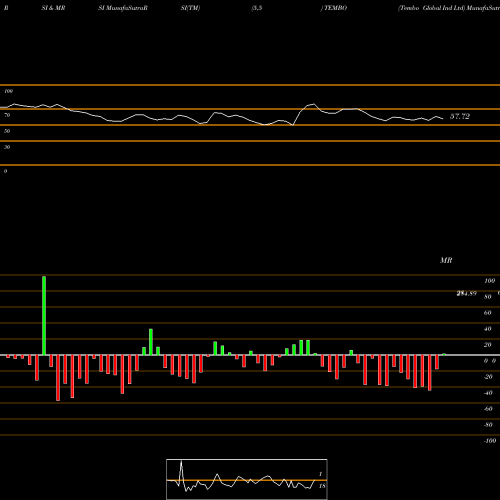500x500 pixels.
Task: Click the TEMBO symbol in the header
Action: (335, 8)
